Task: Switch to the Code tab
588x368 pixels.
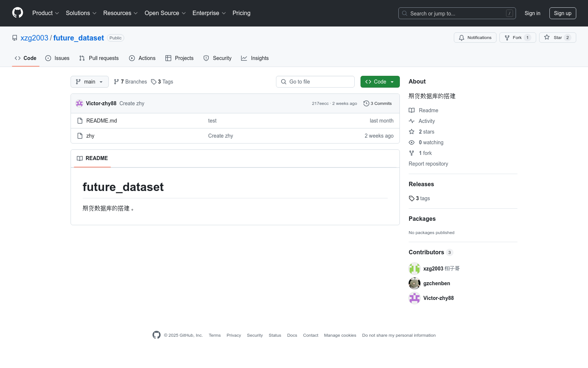Action: tap(26, 58)
